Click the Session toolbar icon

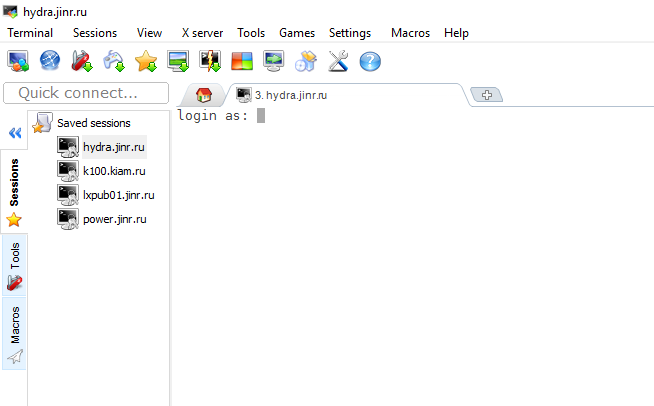(18, 62)
